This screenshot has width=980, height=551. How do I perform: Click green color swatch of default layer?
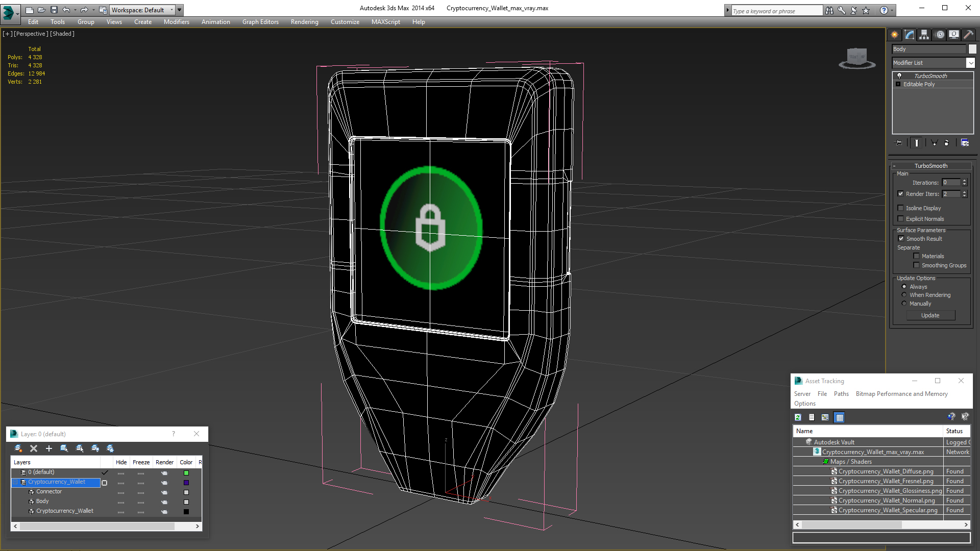pos(186,473)
